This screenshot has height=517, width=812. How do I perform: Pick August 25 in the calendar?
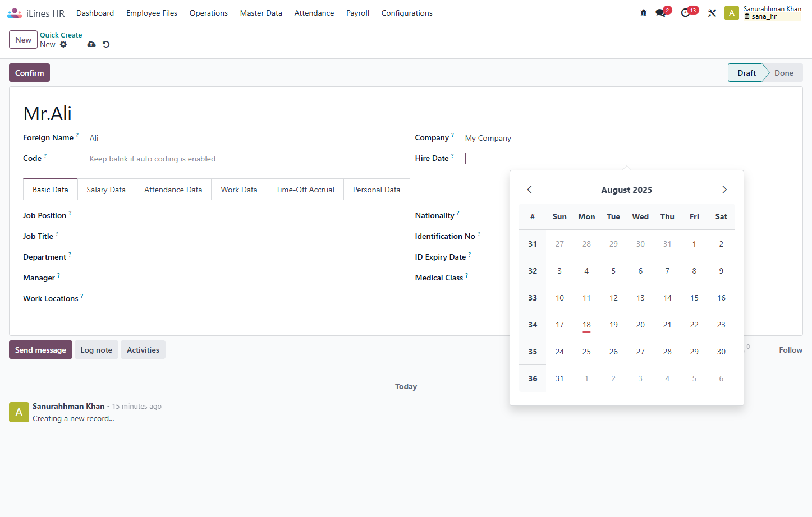[586, 352]
